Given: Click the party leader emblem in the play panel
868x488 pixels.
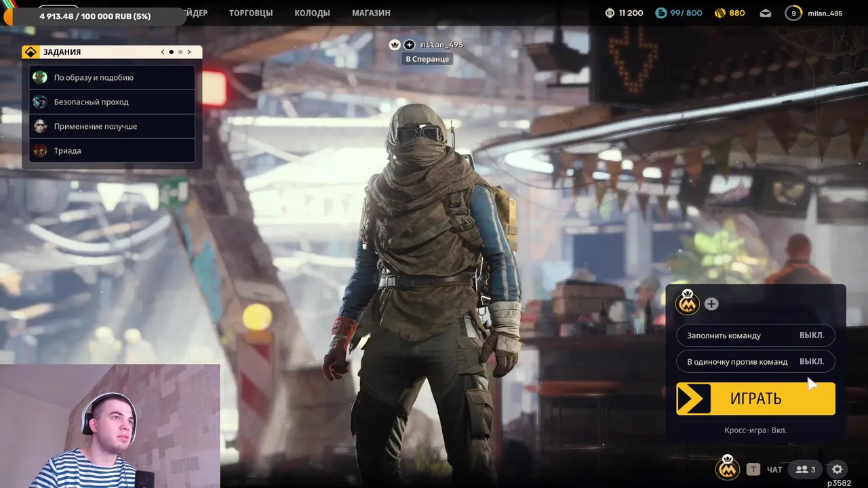Looking at the screenshot, I should (x=688, y=302).
